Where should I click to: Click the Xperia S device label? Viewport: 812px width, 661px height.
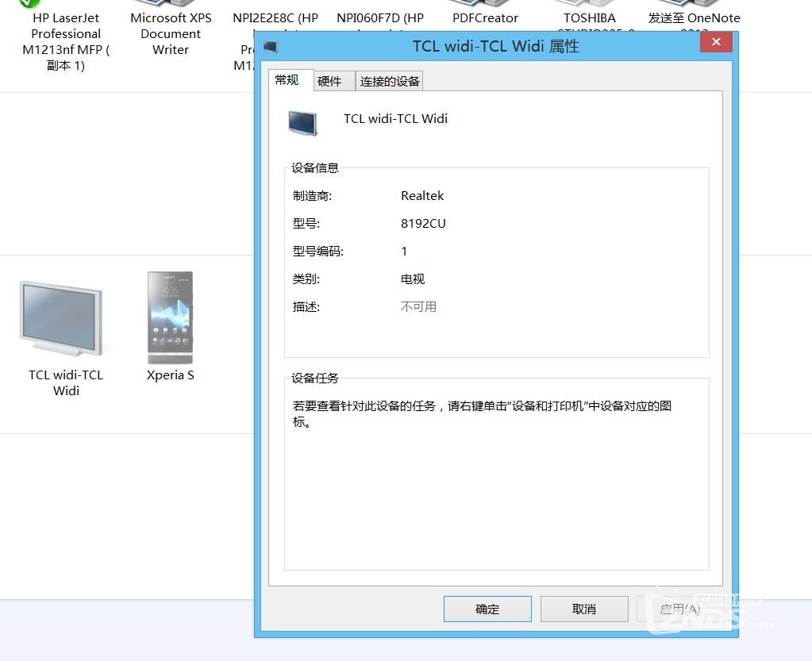(x=171, y=375)
